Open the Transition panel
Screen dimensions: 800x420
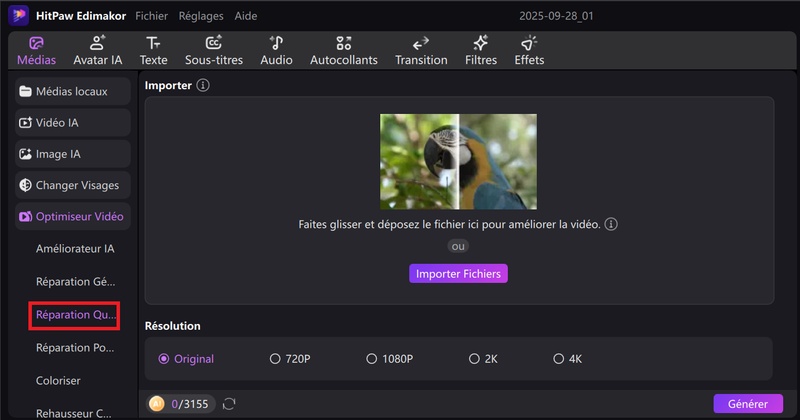pyautogui.click(x=421, y=51)
